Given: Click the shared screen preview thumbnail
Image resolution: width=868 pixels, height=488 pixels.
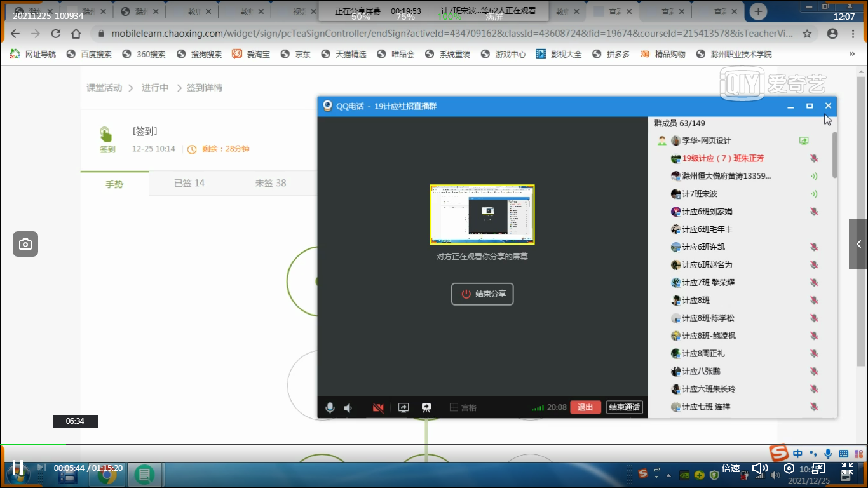Looking at the screenshot, I should [482, 215].
